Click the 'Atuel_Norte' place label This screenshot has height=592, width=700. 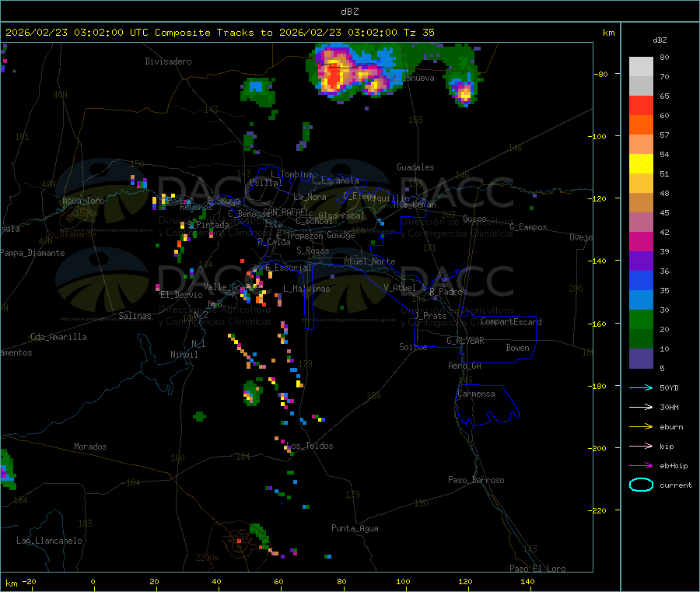pos(369,261)
